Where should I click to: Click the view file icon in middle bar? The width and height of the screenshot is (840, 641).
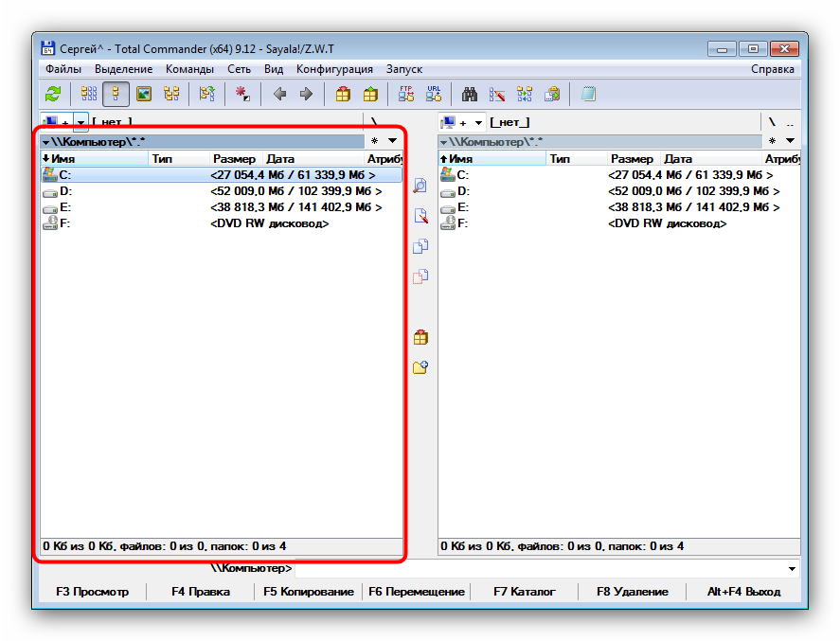(420, 186)
